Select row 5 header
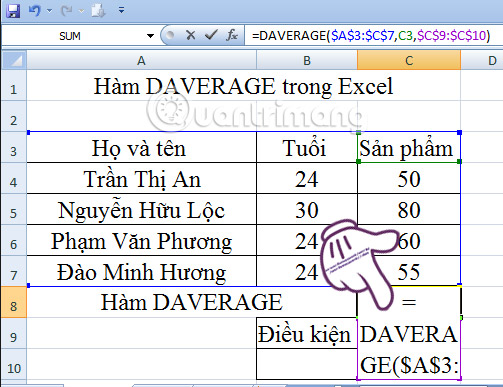This screenshot has width=503, height=387. click(14, 209)
